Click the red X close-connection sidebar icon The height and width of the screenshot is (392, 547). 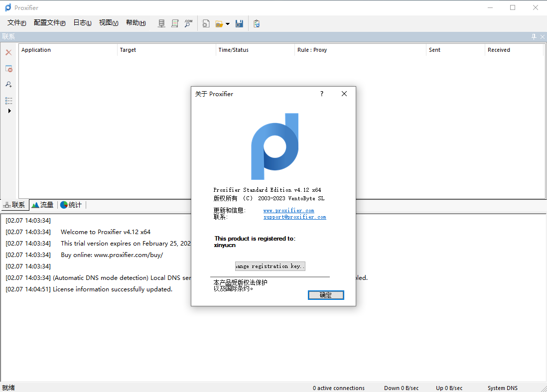9,52
